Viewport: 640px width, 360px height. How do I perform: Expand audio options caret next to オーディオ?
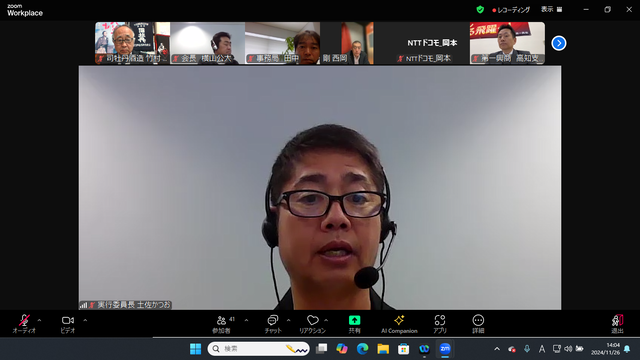(x=40, y=320)
